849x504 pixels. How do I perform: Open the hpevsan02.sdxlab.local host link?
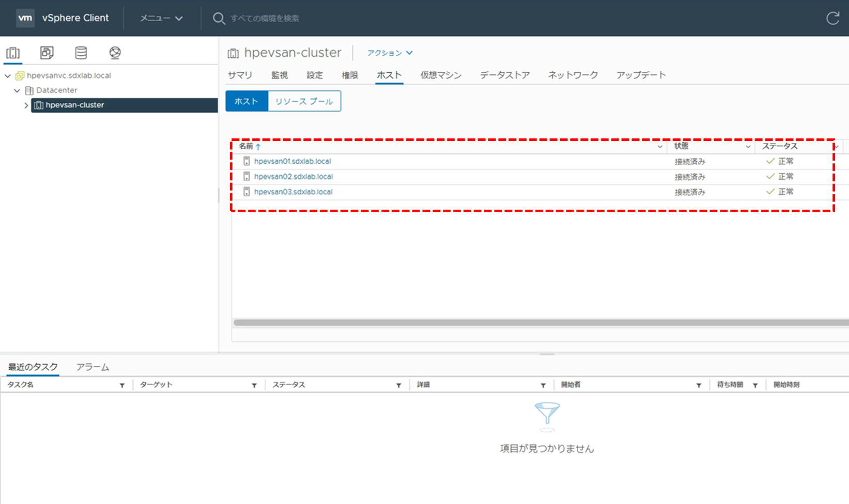click(x=294, y=177)
